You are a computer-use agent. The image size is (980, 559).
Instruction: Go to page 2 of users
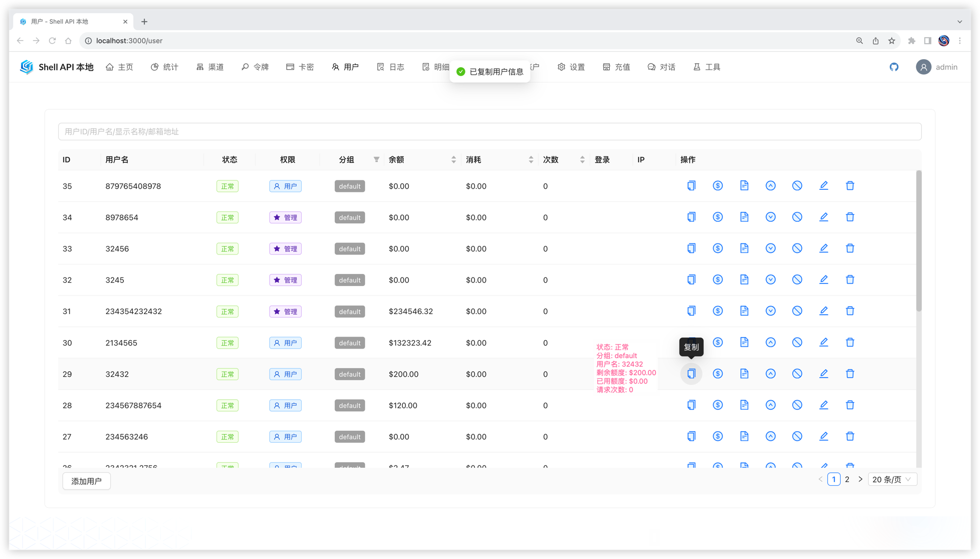pos(847,479)
